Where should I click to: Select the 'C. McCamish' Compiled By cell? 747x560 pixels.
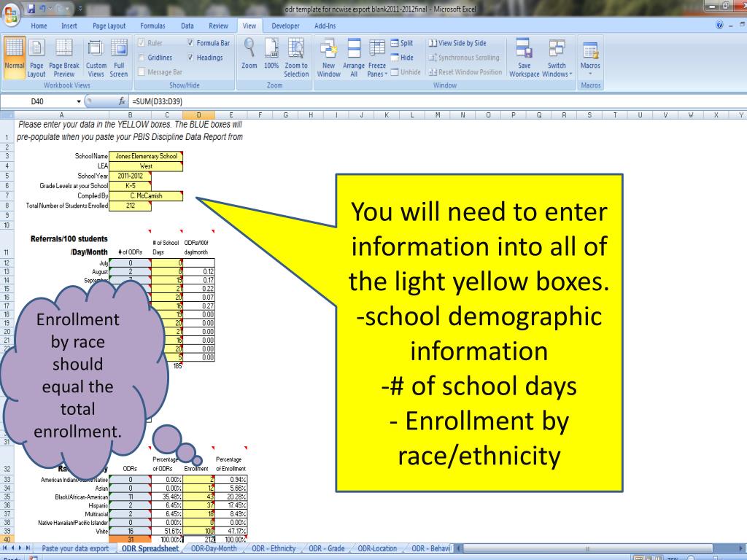pyautogui.click(x=146, y=195)
